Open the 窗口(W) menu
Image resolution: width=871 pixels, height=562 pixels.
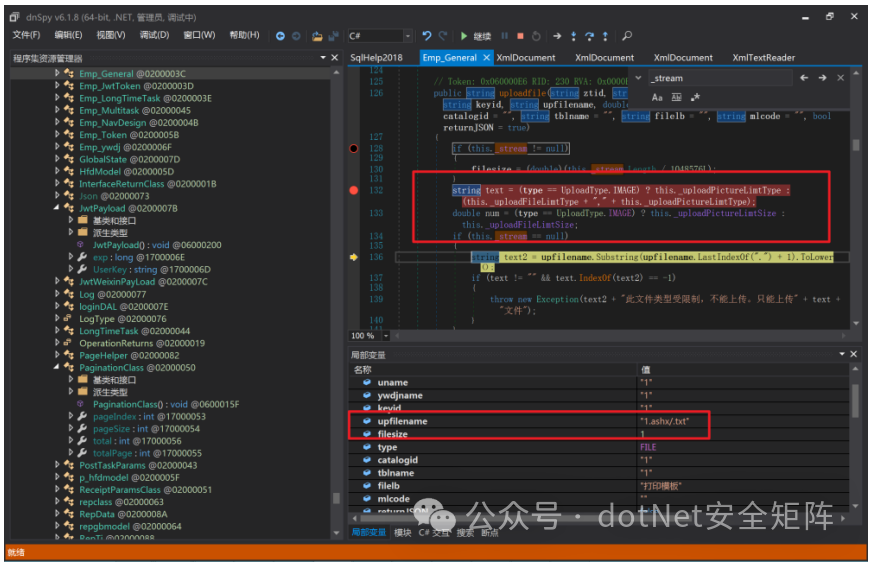pos(199,36)
